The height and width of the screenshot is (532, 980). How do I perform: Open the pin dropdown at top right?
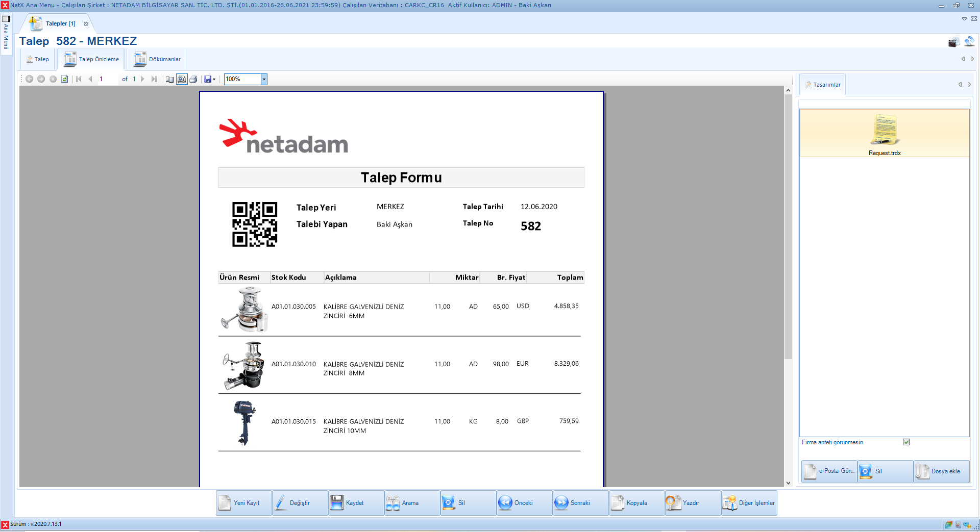964,19
